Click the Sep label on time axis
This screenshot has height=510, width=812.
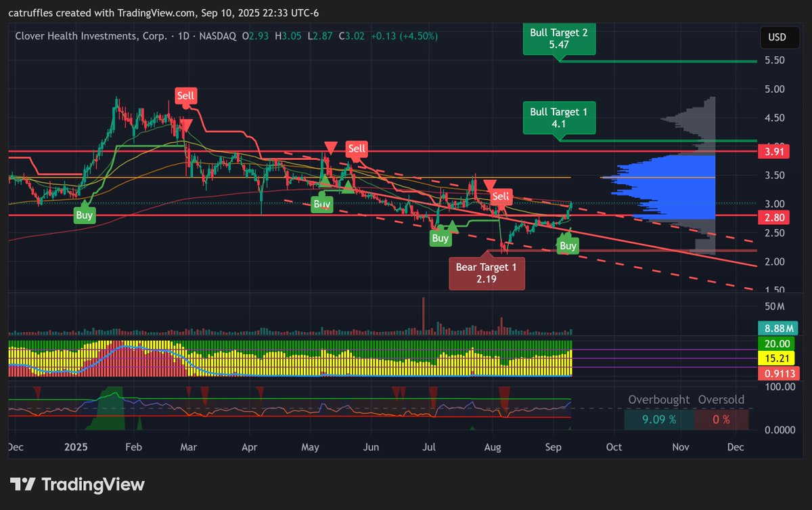pos(553,448)
